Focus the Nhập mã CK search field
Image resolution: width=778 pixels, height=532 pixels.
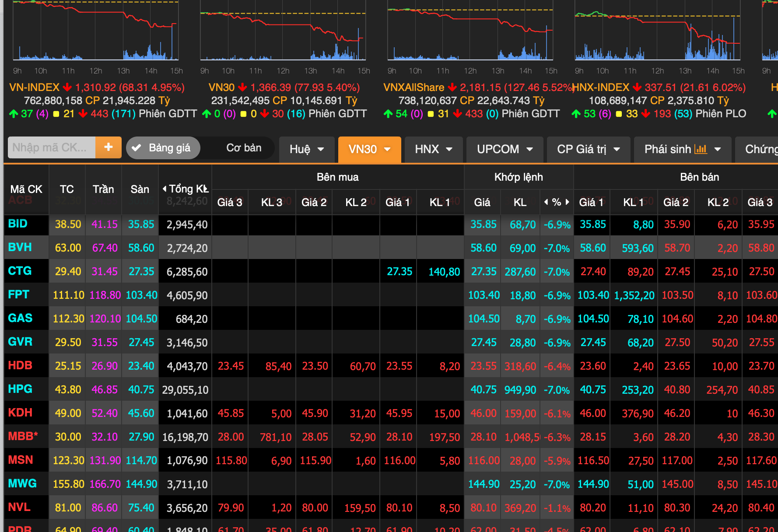[52, 147]
